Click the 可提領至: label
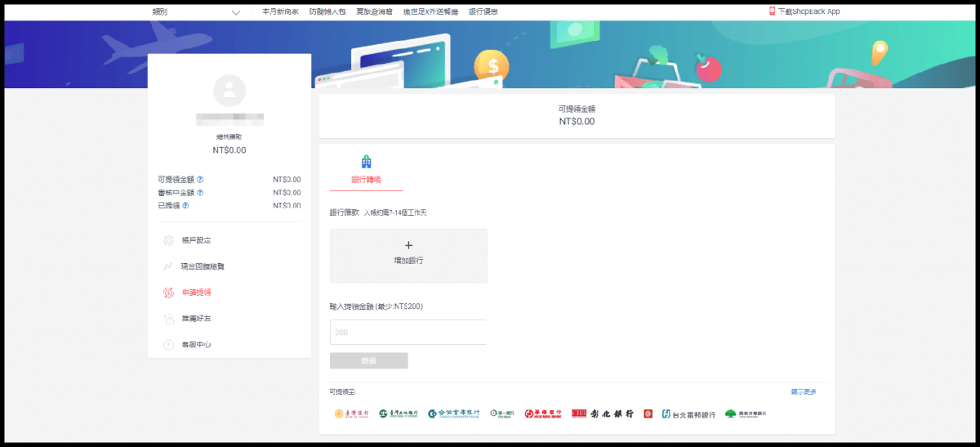 point(343,392)
